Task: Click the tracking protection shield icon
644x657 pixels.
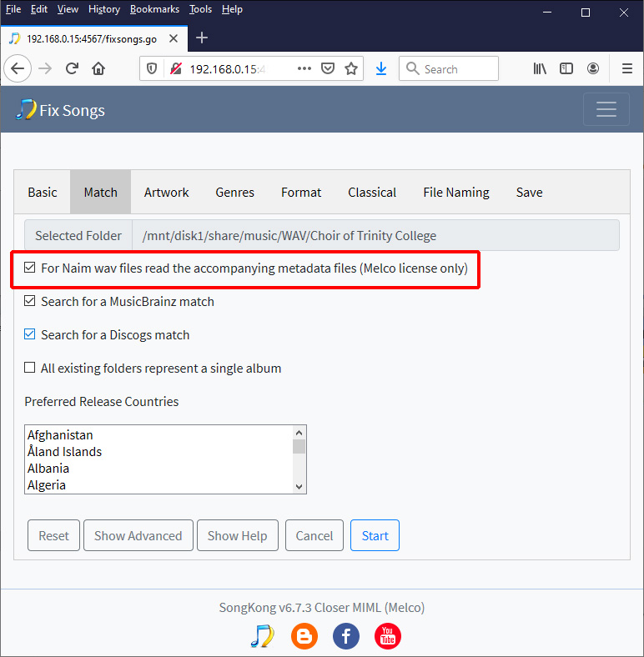Action: click(x=152, y=68)
